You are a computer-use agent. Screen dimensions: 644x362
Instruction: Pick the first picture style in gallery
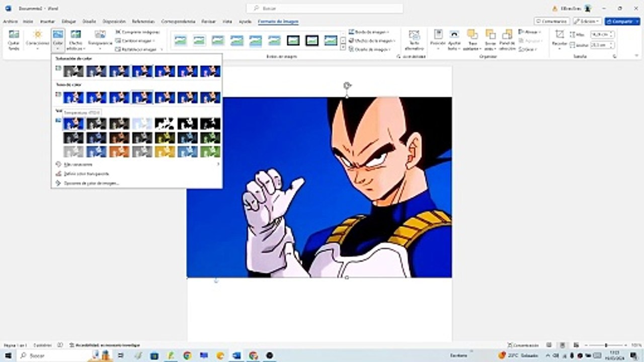[180, 41]
